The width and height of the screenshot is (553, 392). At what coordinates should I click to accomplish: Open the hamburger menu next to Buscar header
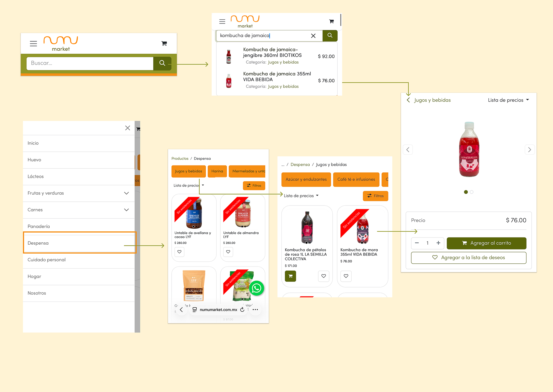pyautogui.click(x=33, y=43)
